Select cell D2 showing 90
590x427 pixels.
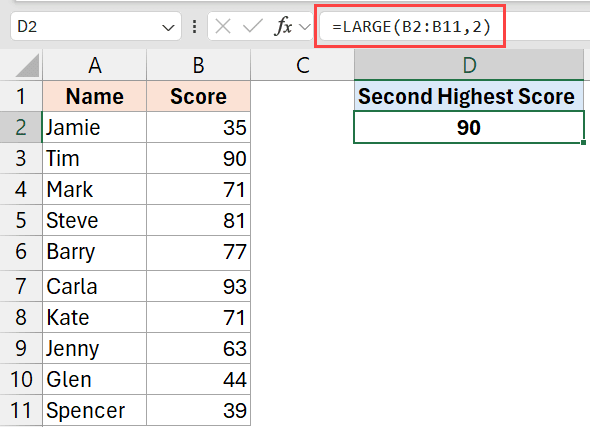tap(469, 127)
